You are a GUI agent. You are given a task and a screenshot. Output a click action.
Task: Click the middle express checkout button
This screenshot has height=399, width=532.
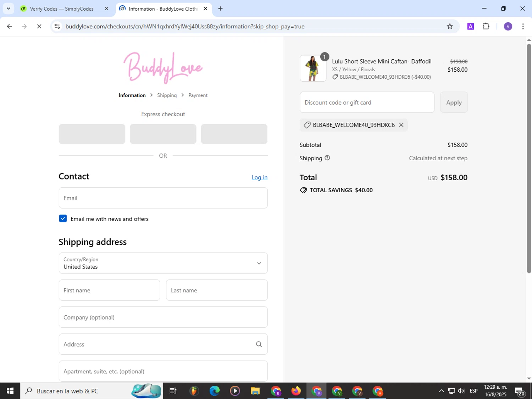(163, 134)
